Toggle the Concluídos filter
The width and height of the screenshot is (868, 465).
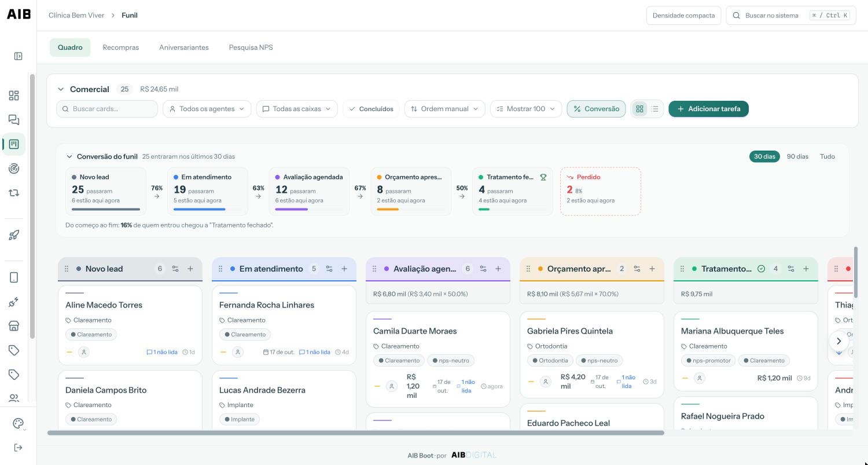pos(371,109)
